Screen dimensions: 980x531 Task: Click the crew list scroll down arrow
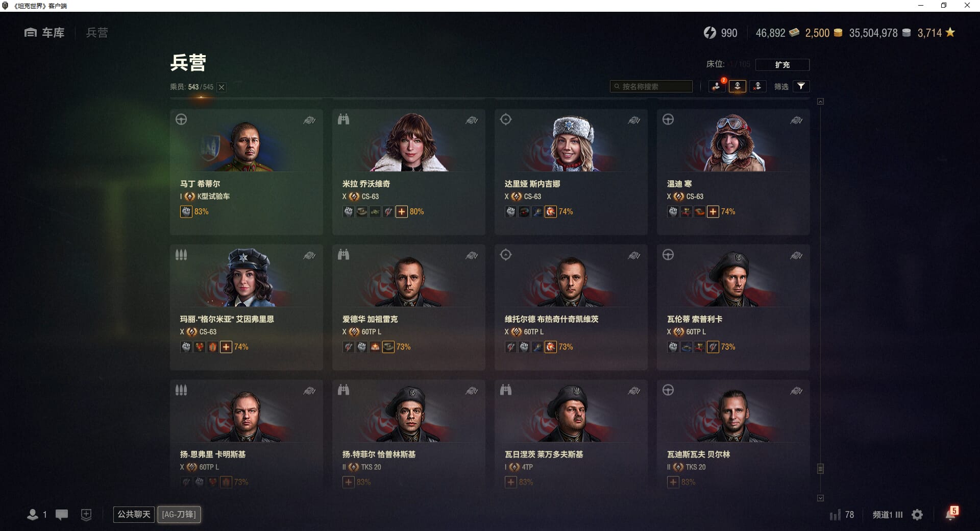820,498
